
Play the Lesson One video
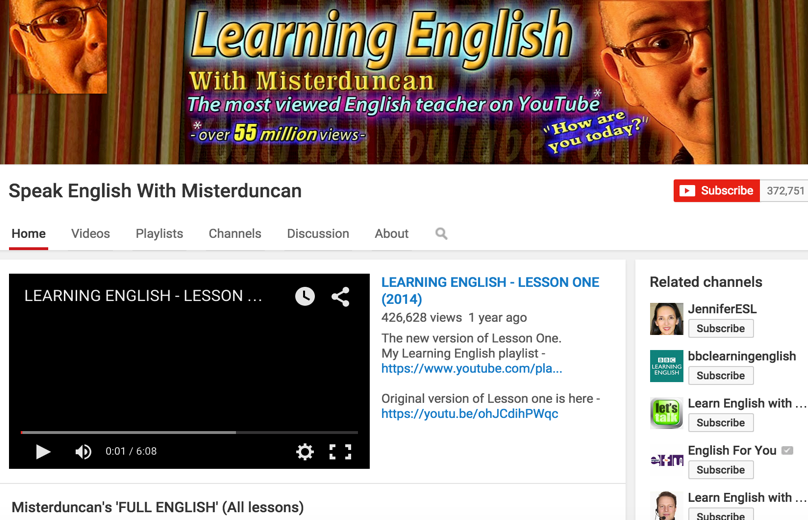(x=43, y=452)
